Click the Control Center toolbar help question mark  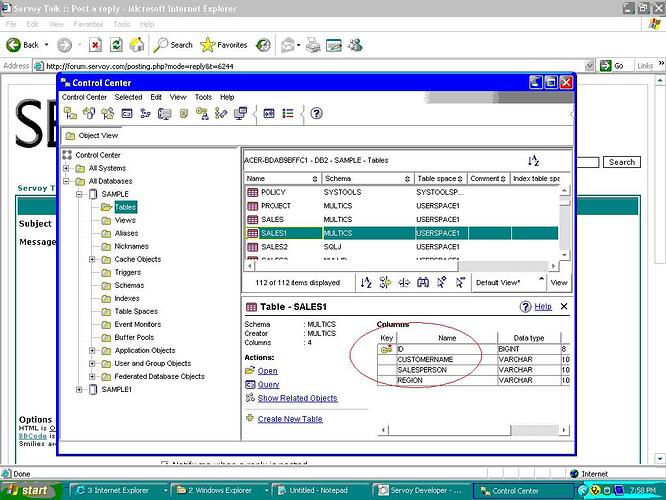click(x=316, y=113)
